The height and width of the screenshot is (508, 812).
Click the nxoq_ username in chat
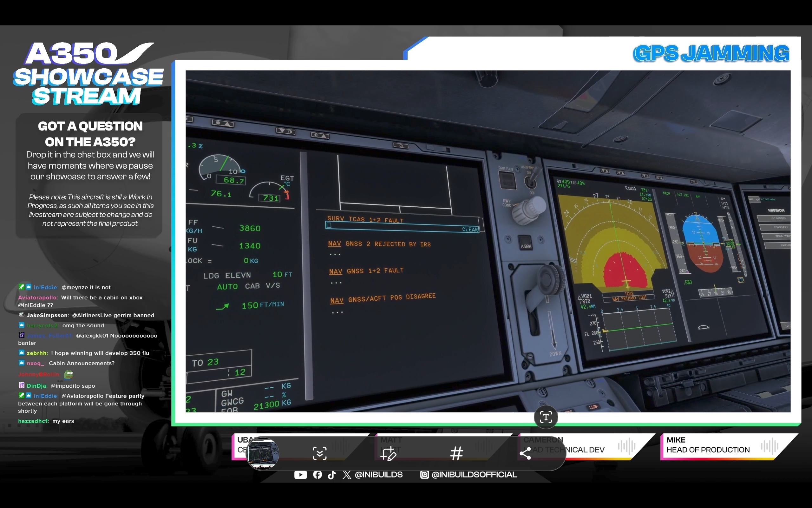[x=36, y=363]
